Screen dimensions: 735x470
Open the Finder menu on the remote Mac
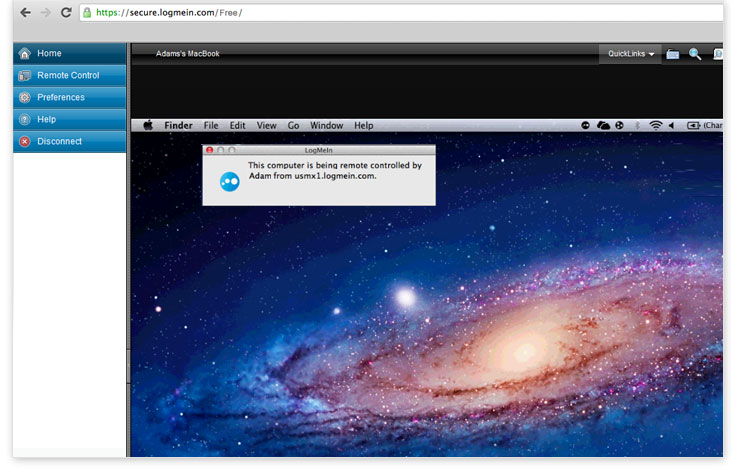click(x=178, y=126)
